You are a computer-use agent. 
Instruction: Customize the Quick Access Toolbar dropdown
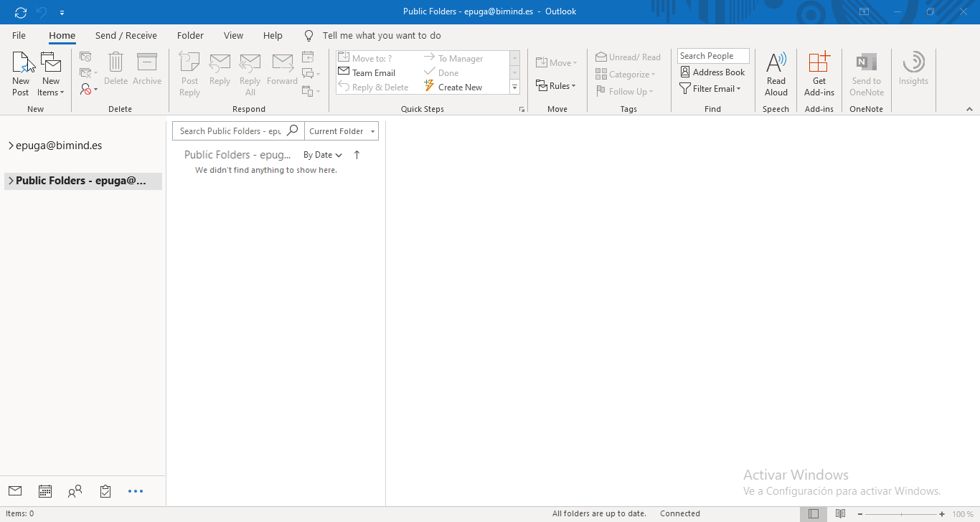tap(62, 12)
